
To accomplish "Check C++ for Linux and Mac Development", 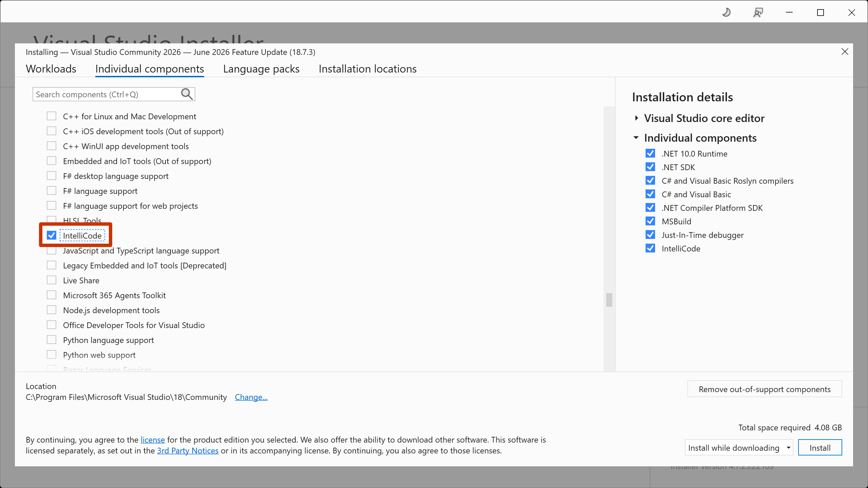I will pos(52,116).
